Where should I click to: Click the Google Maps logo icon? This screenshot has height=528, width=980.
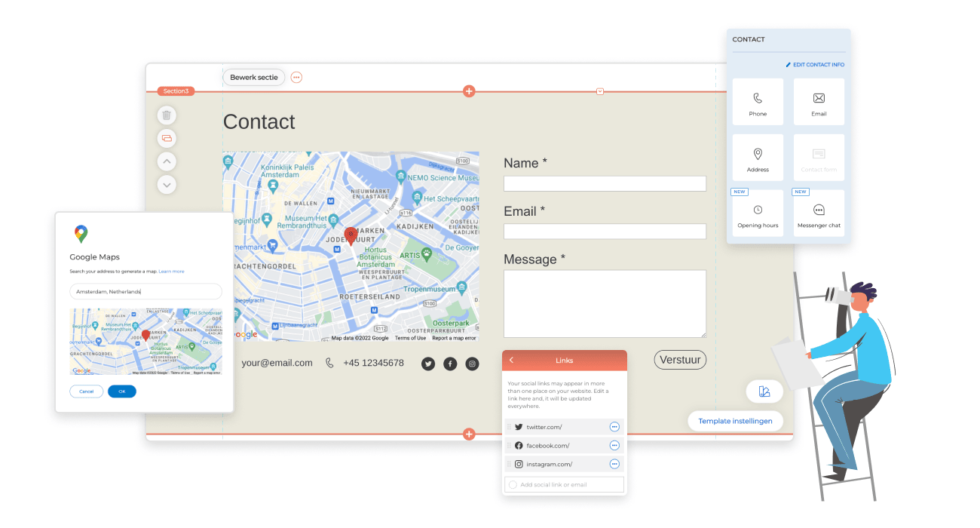(81, 234)
